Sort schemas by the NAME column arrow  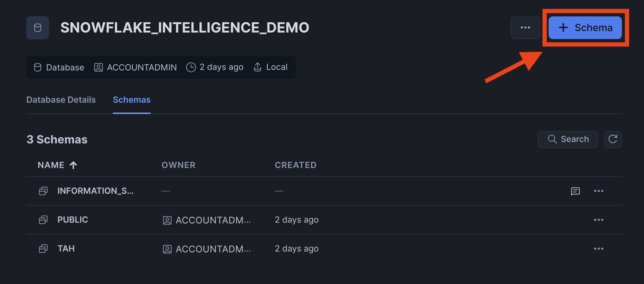click(x=73, y=165)
